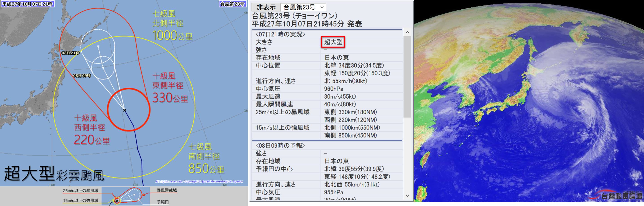Click the 960hPa pressure value
The image size is (644, 206).
point(334,89)
